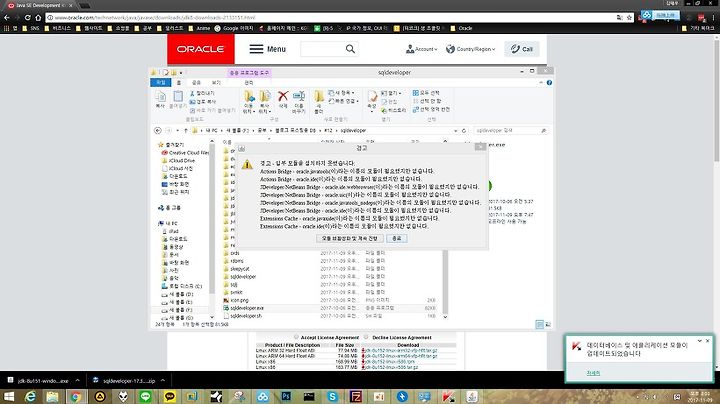720x404 pixels.
Task: Select the Explorer View tab (보기)
Action: click(x=216, y=83)
